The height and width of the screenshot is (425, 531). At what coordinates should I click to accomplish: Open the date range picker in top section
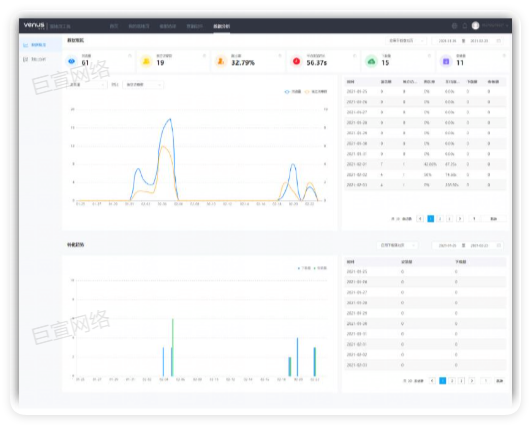tap(468, 41)
